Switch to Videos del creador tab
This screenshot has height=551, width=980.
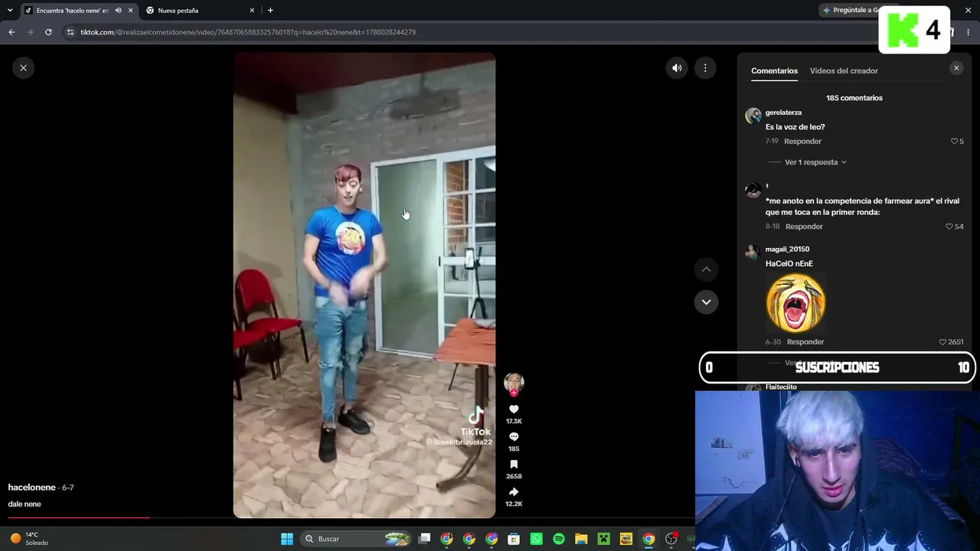coord(844,70)
